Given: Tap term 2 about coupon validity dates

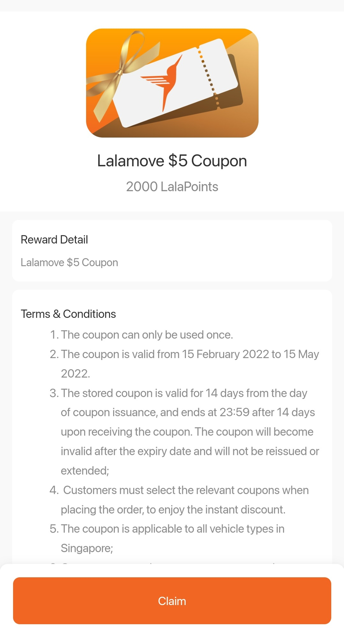Looking at the screenshot, I should [184, 364].
